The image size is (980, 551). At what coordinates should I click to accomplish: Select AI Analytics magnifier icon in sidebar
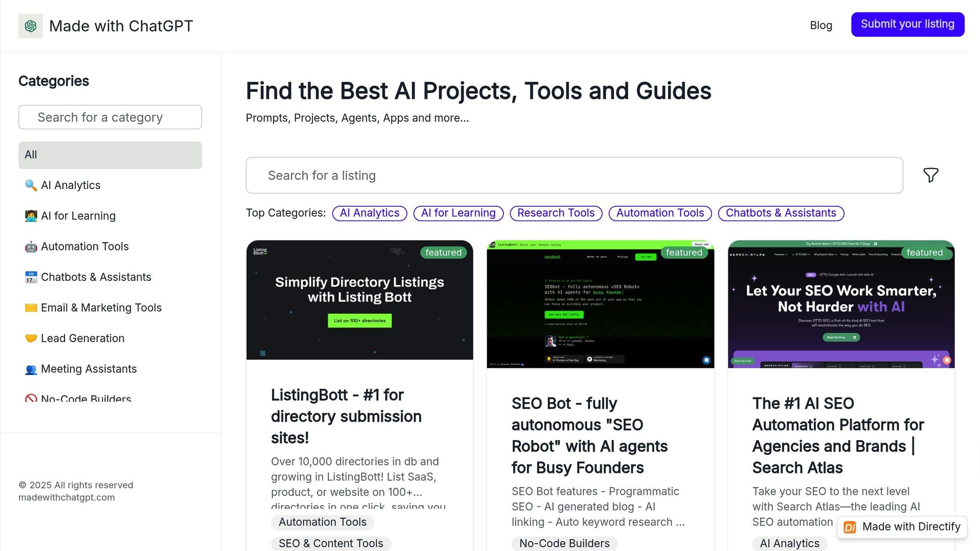pyautogui.click(x=31, y=185)
